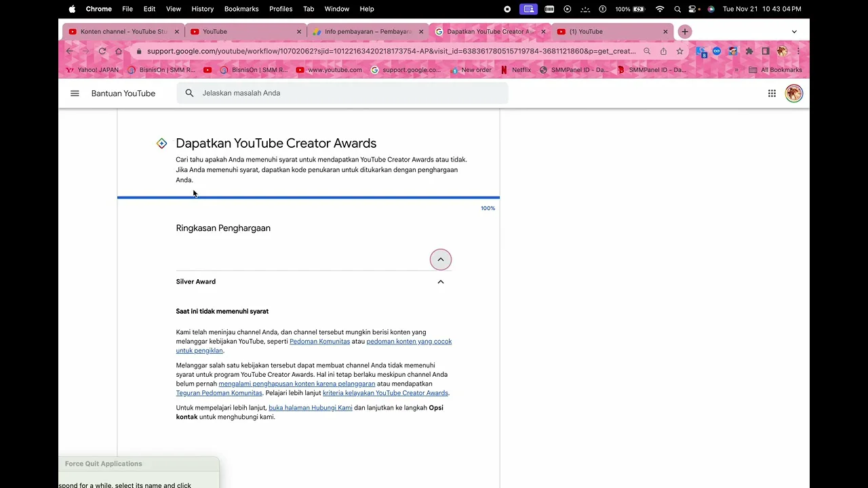Open the tab search dropdown arrow
The image size is (868, 488).
click(x=794, y=32)
